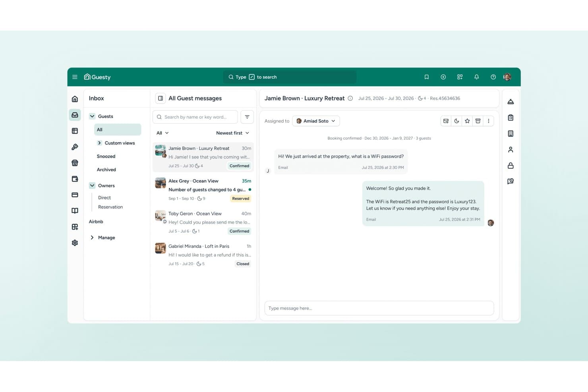Screen dimensions: 588x392
Task: Open Direct under Owners
Action: (104, 197)
